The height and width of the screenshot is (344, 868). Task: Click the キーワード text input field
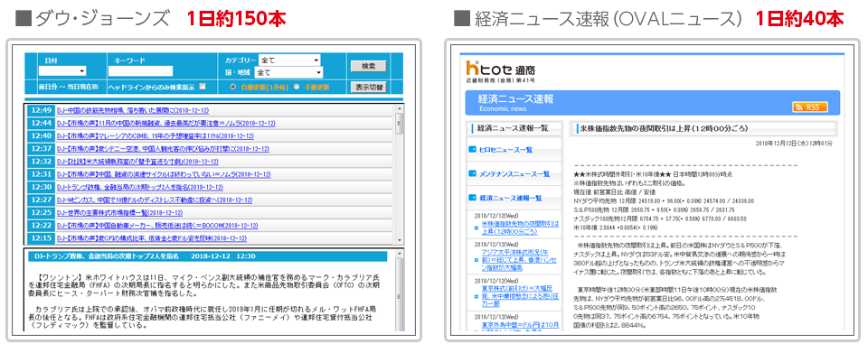coord(141,70)
